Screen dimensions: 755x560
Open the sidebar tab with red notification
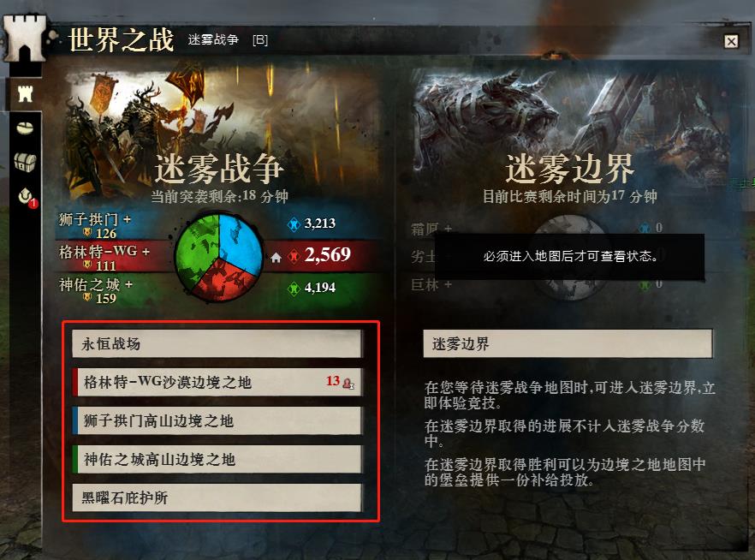(27, 196)
